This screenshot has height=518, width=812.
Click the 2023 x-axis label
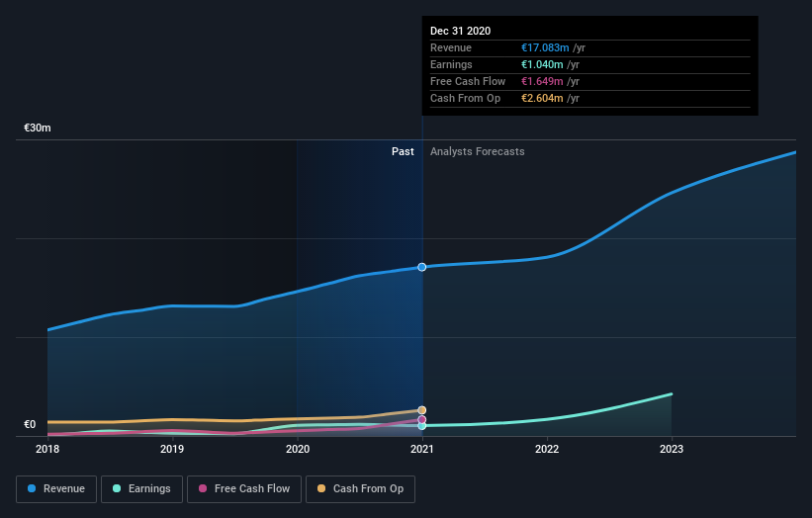click(672, 449)
